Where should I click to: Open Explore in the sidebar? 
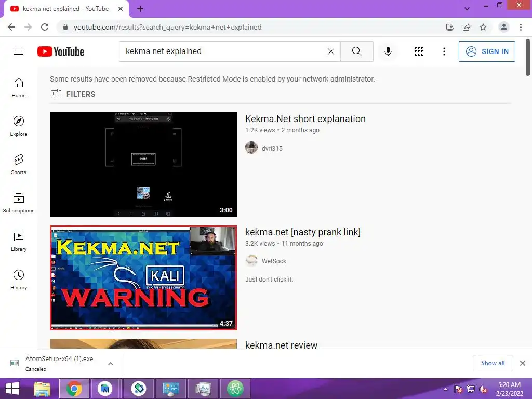pos(19,126)
